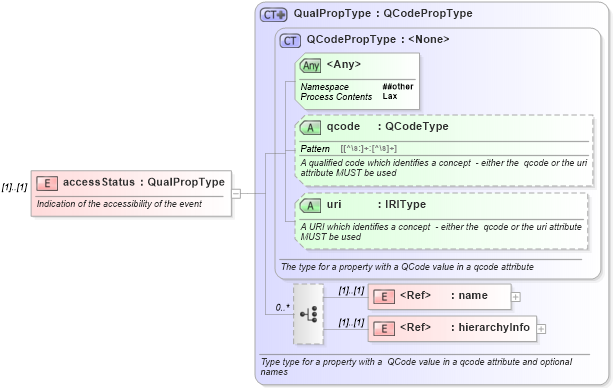
Task: Click the Any wildcard icon
Action: (x=311, y=65)
